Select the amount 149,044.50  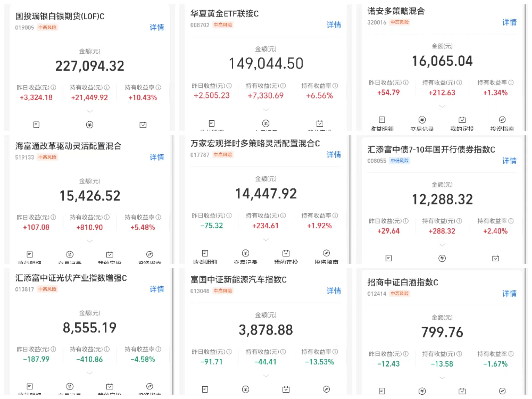pos(266,64)
